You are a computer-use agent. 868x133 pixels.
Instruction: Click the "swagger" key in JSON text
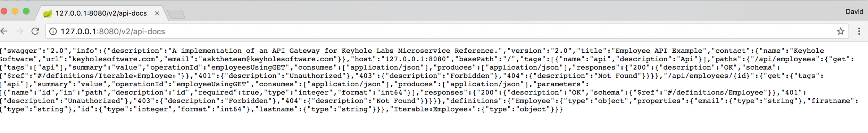[x=21, y=51]
